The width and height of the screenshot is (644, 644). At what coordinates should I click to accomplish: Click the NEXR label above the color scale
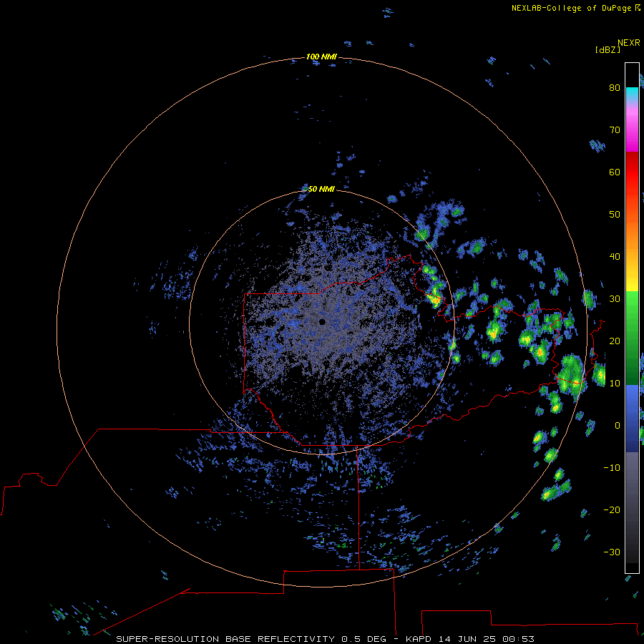629,43
